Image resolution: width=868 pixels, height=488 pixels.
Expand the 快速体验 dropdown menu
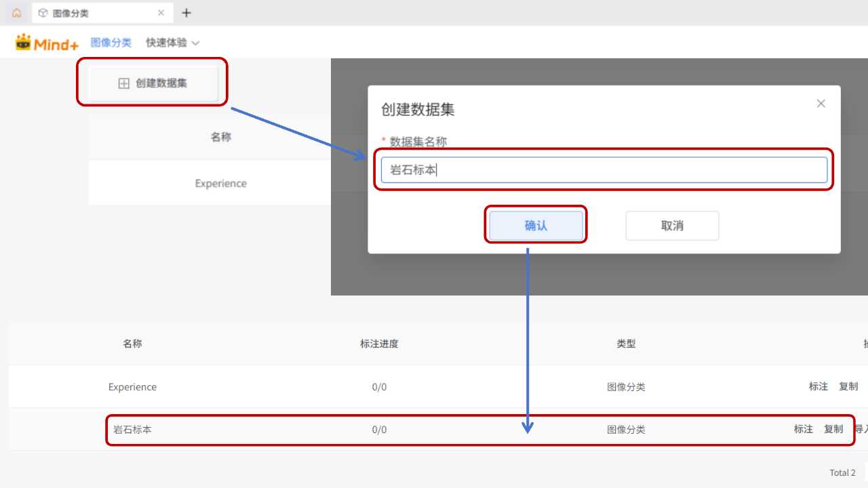172,43
